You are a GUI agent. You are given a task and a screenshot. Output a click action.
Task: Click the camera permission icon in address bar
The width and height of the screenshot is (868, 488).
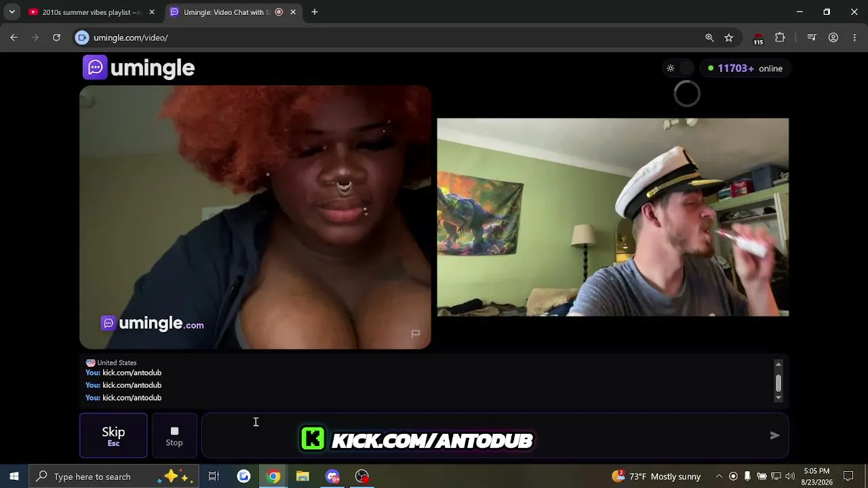coord(82,38)
